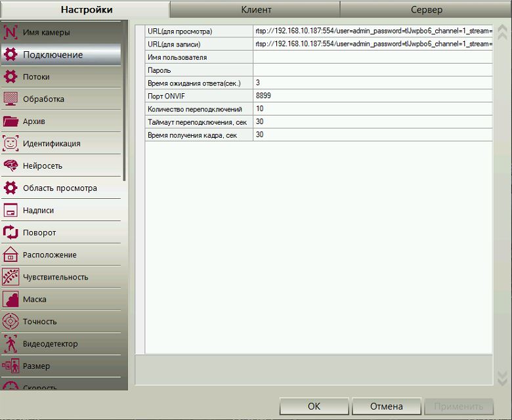
Task: Click the gear icon beside Потоки
Action: click(11, 77)
